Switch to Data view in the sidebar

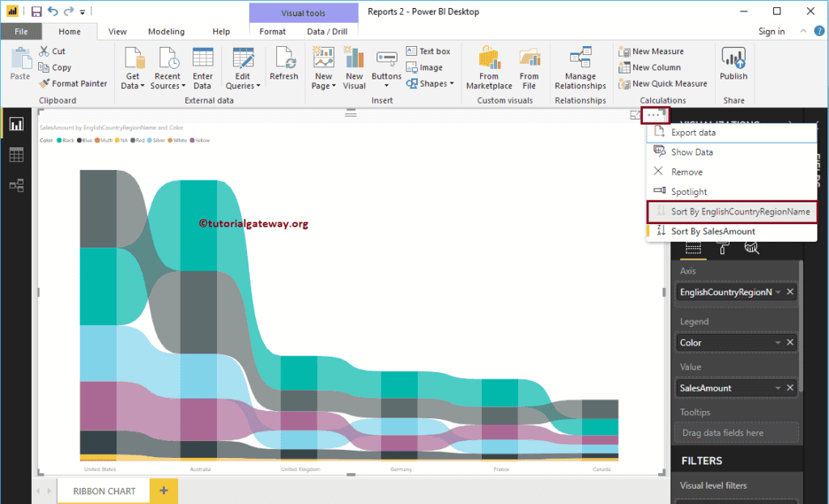(16, 155)
